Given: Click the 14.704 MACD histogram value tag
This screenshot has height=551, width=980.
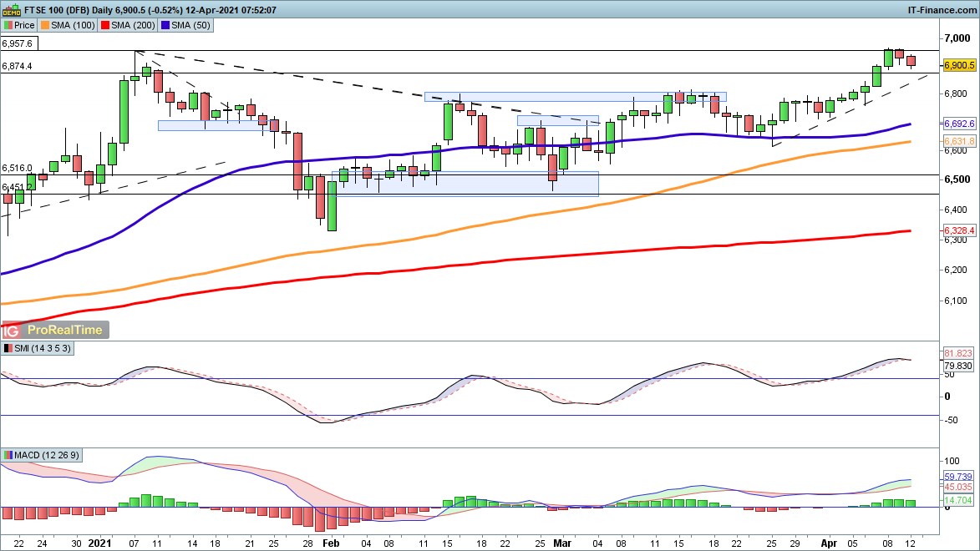Looking at the screenshot, I should coord(957,500).
